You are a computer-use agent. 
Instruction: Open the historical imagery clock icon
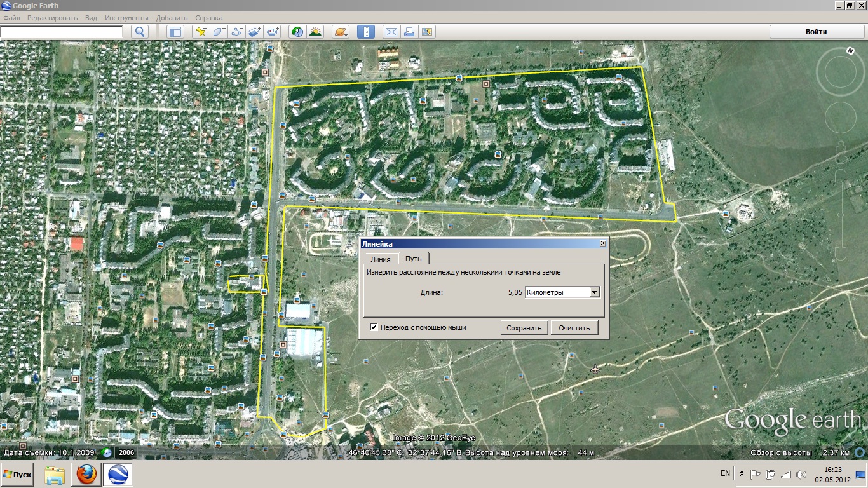tap(297, 32)
